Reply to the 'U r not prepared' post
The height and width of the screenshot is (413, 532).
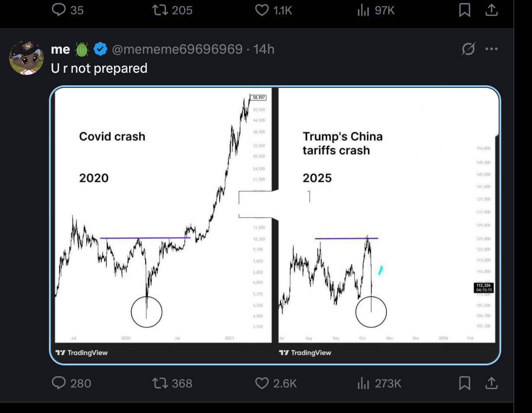[59, 383]
